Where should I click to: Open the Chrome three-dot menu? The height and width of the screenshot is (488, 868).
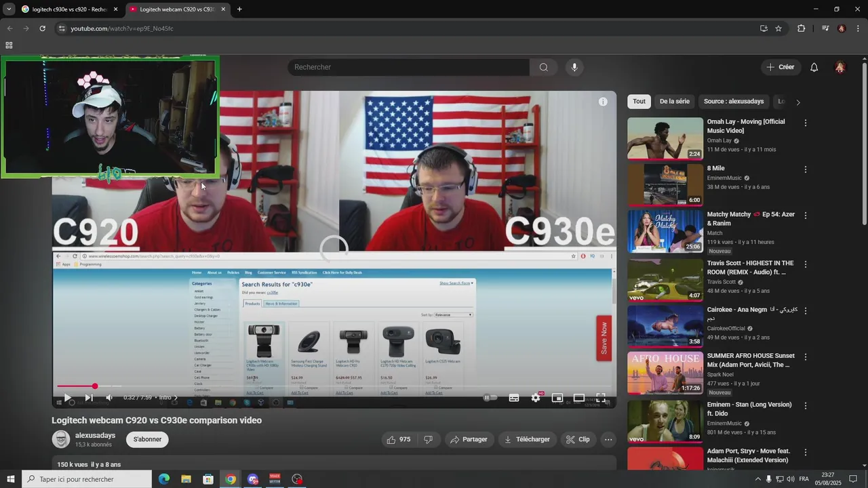[x=859, y=28]
